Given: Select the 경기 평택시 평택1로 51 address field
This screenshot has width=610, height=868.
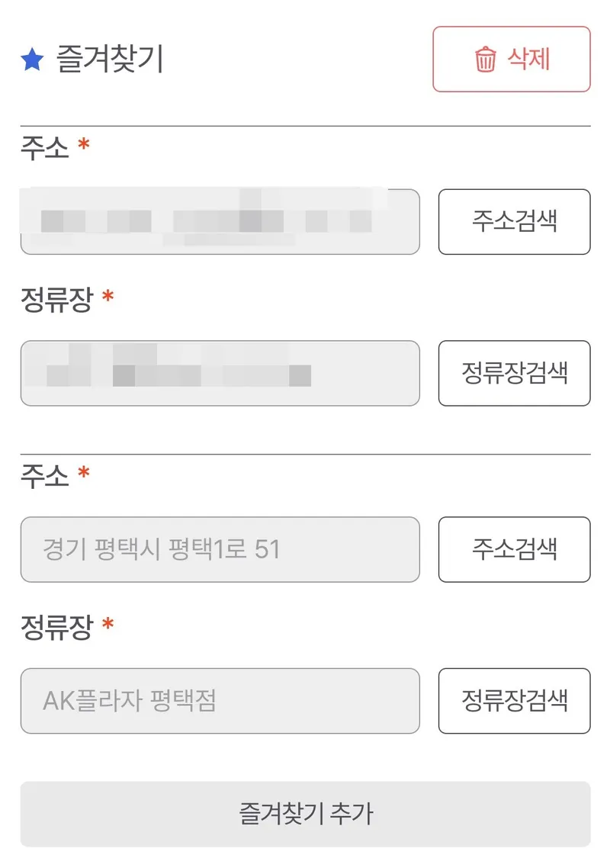Looking at the screenshot, I should click(x=220, y=549).
